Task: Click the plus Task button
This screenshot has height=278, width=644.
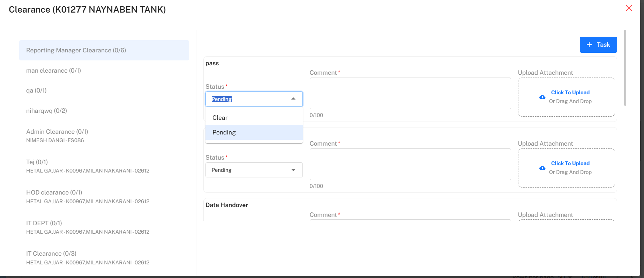Action: [x=598, y=45]
